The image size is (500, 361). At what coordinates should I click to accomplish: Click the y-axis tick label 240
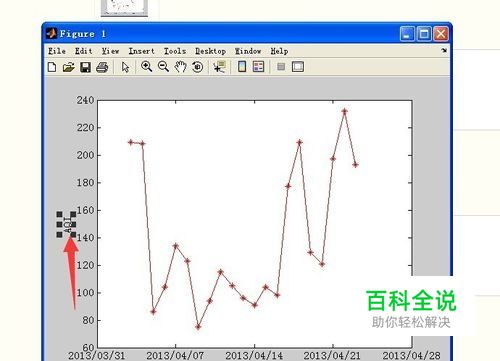[85, 100]
